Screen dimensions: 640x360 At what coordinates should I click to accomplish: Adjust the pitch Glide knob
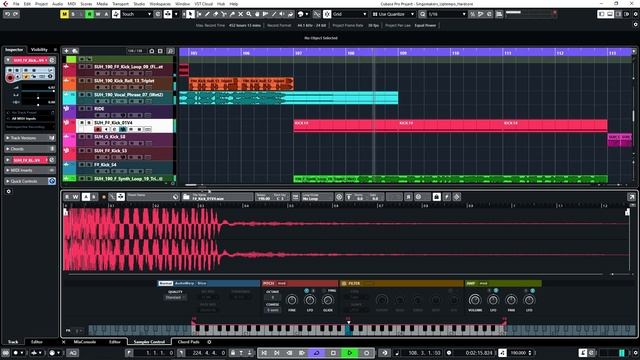pos(328,301)
